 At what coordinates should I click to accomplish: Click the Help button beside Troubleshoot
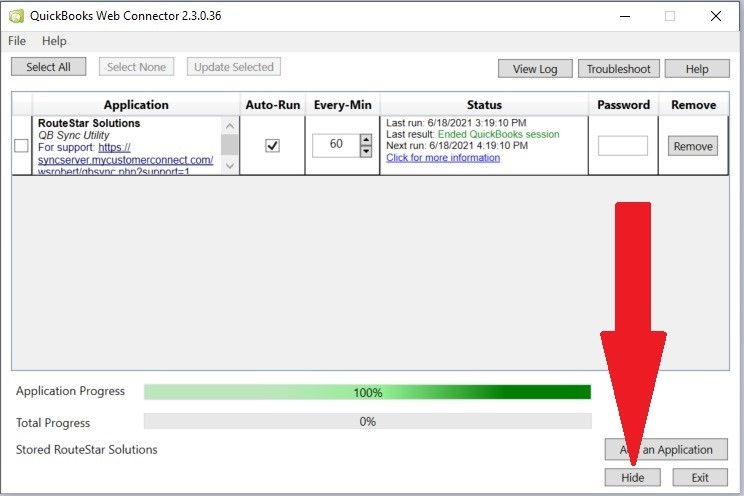697,69
